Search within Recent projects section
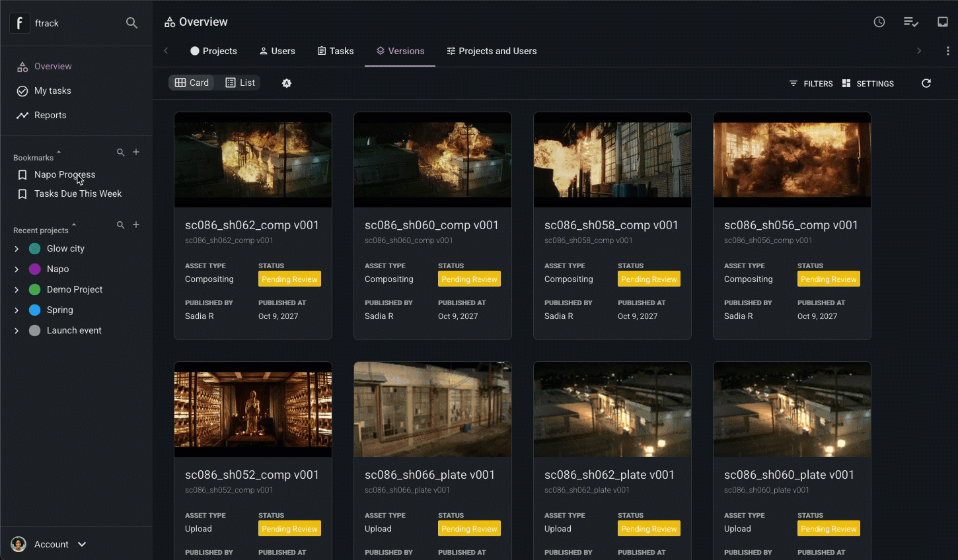 tap(120, 225)
